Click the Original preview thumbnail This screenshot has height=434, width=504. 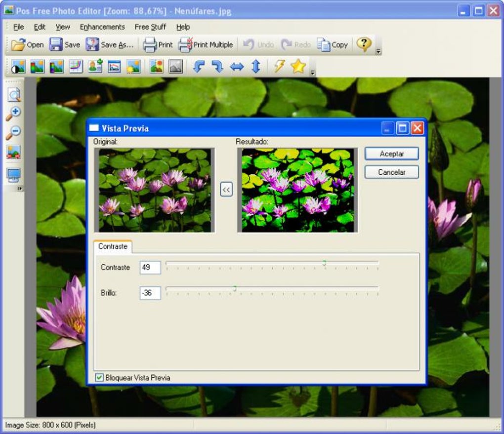point(155,190)
